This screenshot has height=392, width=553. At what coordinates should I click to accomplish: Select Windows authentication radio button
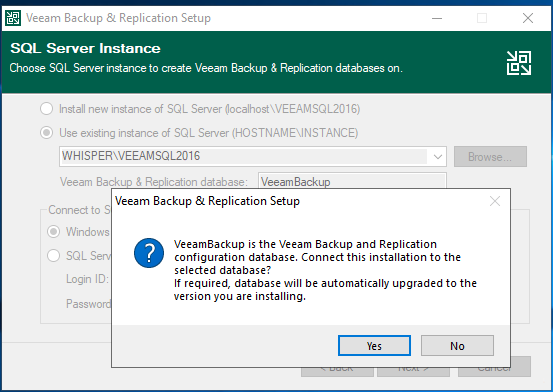[54, 231]
